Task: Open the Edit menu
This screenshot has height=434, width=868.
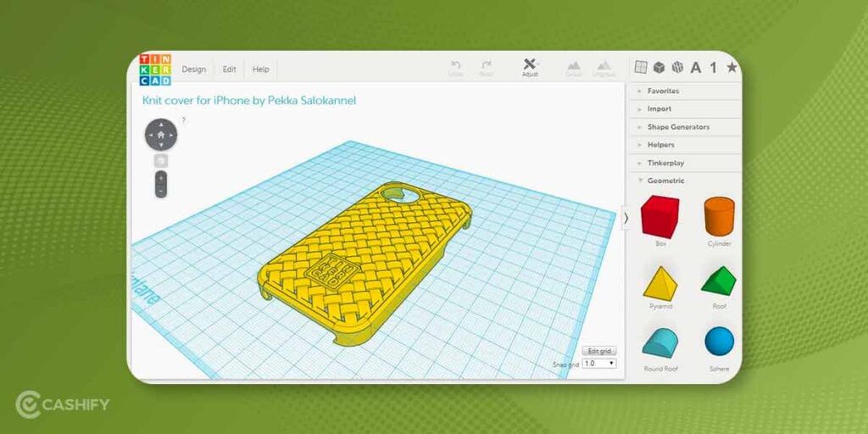Action: click(229, 70)
